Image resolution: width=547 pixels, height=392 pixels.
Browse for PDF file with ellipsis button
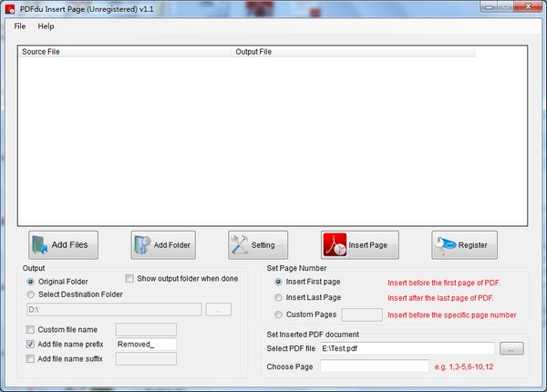point(512,348)
